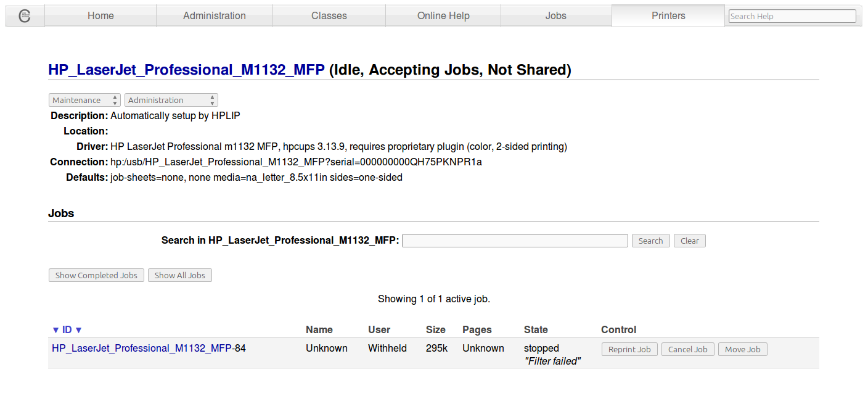Open job HP_LaserJet_Professional_M1132_MFP-84 link

pyautogui.click(x=142, y=349)
